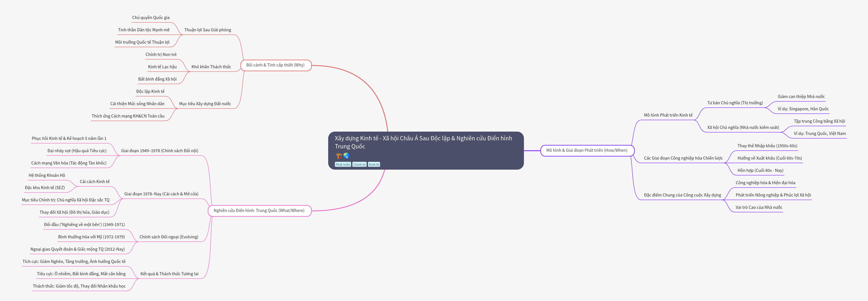
Task: Click 'Cải cách Kinh tế' sub-branch
Action: pos(95,182)
